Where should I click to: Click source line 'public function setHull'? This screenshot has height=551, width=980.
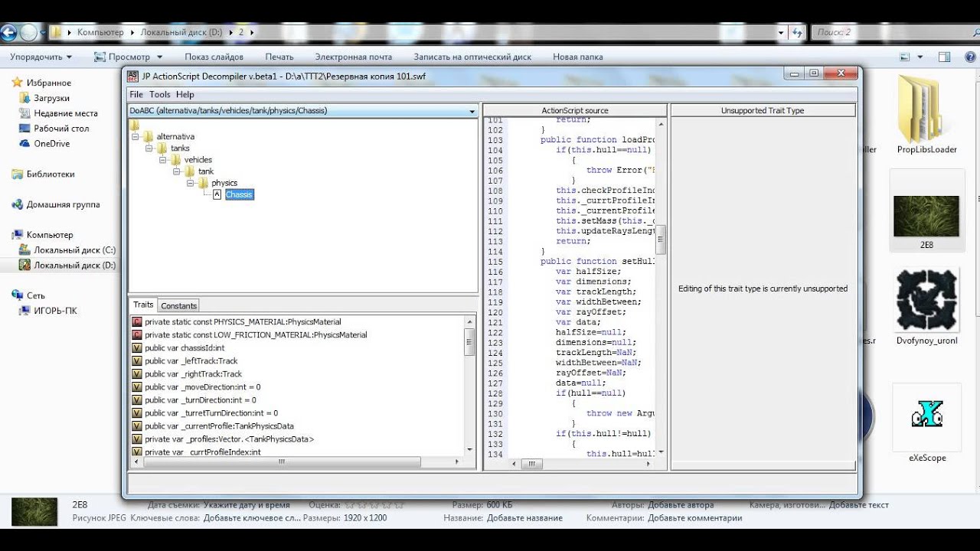pos(597,261)
